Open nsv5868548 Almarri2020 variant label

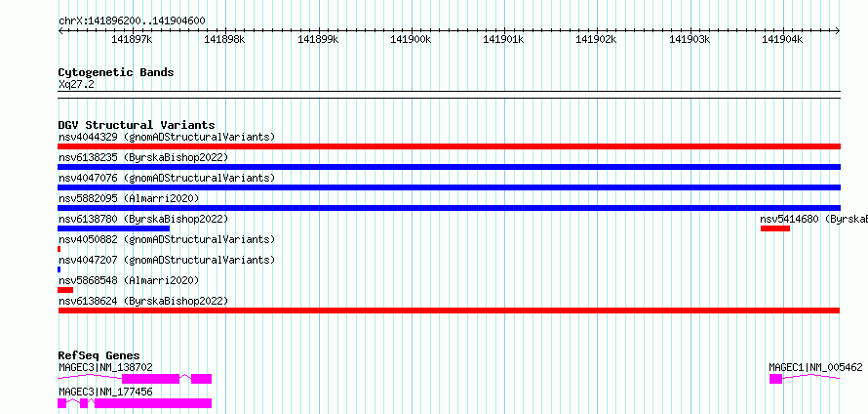point(129,280)
